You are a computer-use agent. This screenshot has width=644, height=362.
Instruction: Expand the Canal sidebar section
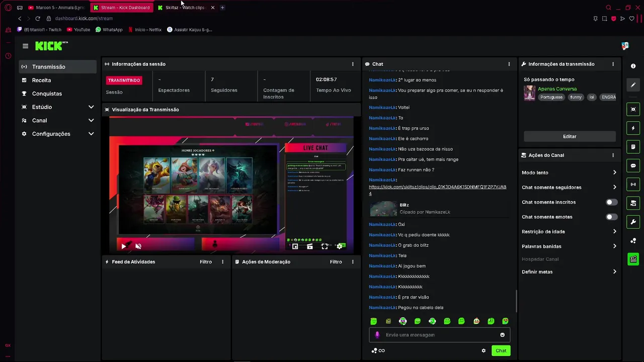pos(58,121)
